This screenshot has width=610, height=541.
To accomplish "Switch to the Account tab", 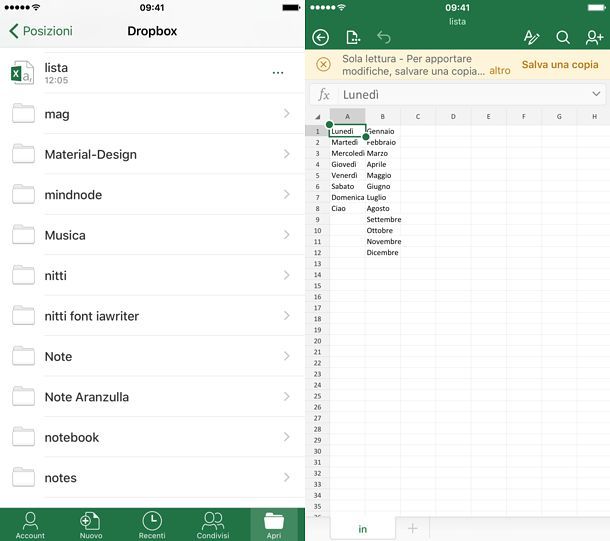I will coord(30,525).
